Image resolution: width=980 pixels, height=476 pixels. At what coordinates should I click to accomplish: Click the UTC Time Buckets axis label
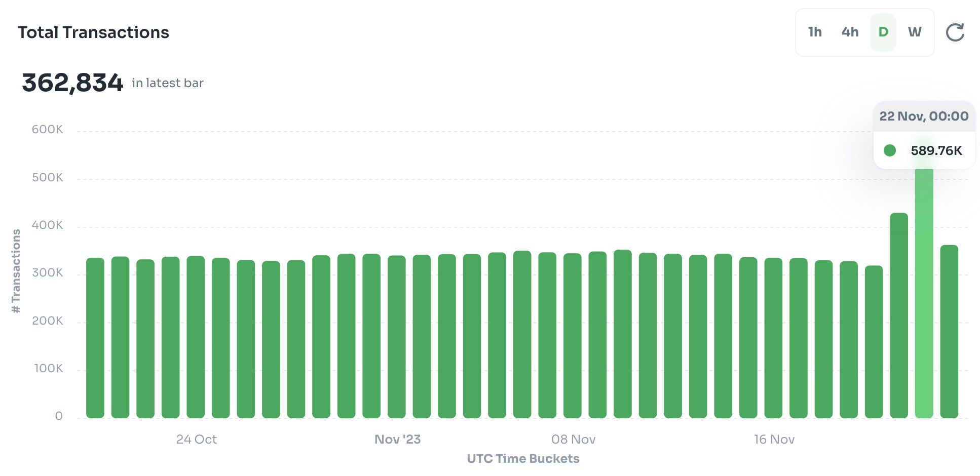(523, 458)
